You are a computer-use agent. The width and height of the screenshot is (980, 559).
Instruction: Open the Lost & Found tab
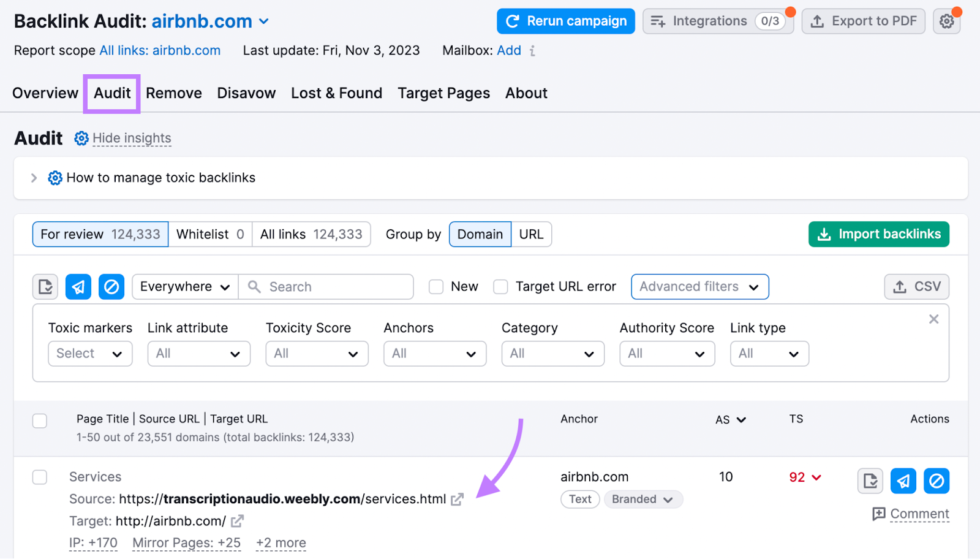336,93
